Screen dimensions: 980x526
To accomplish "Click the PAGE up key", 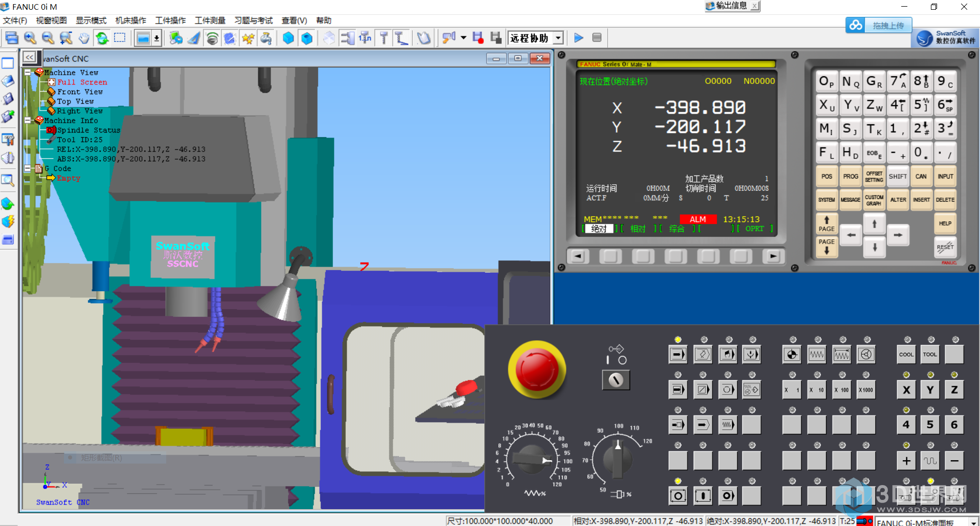I will pyautogui.click(x=827, y=224).
